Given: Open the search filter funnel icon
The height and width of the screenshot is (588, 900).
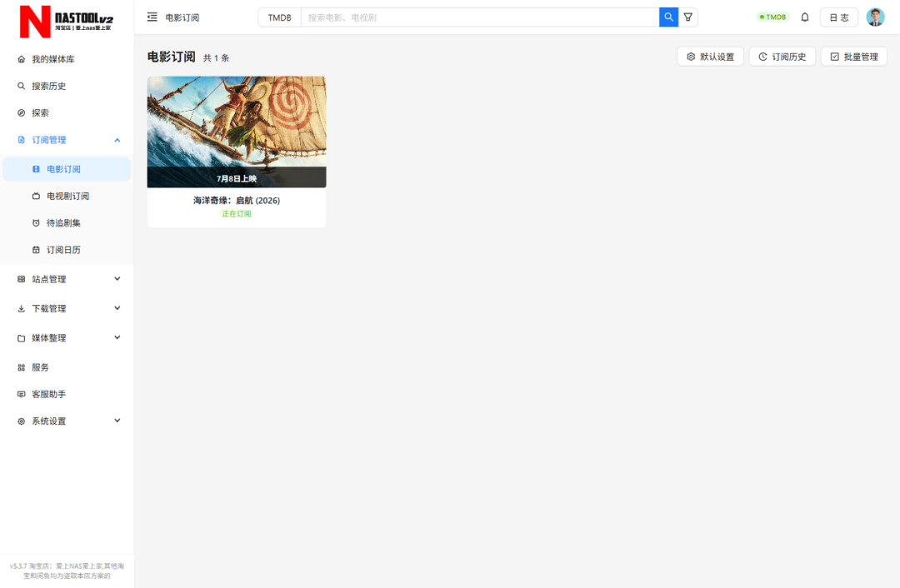Looking at the screenshot, I should tap(687, 17).
